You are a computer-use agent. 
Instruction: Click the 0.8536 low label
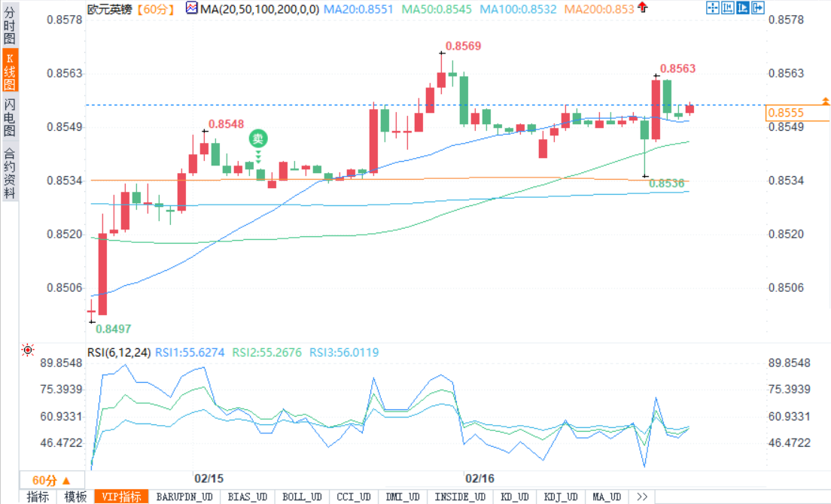667,184
